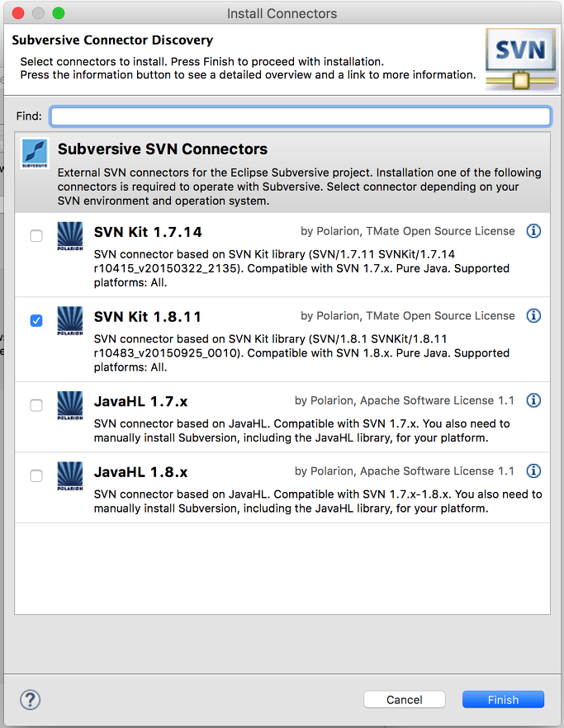Screen dimensions: 564x728
Task: Enable the JavaHL 1.7.x connector checkbox
Action: [36, 405]
